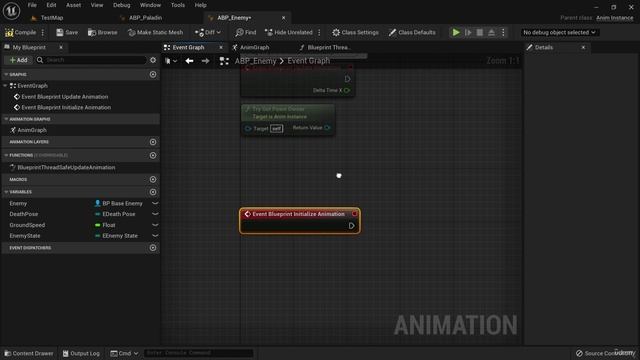
Task: Click the stop simulation button
Action: pyautogui.click(x=480, y=32)
